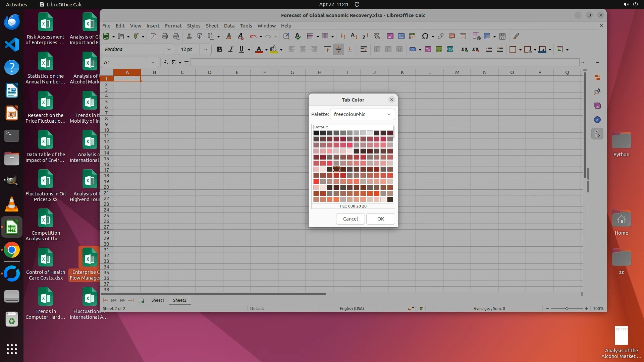
Task: Click the Spelling check icon
Action: click(x=298, y=36)
